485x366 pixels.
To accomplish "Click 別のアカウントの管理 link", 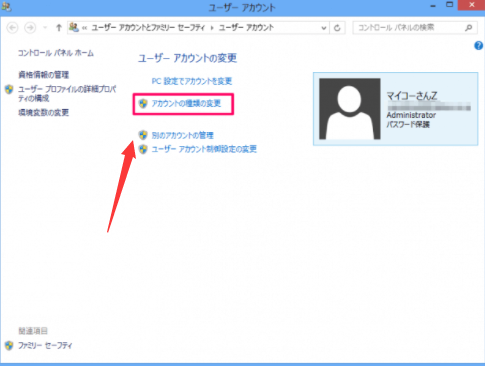I will click(x=182, y=135).
